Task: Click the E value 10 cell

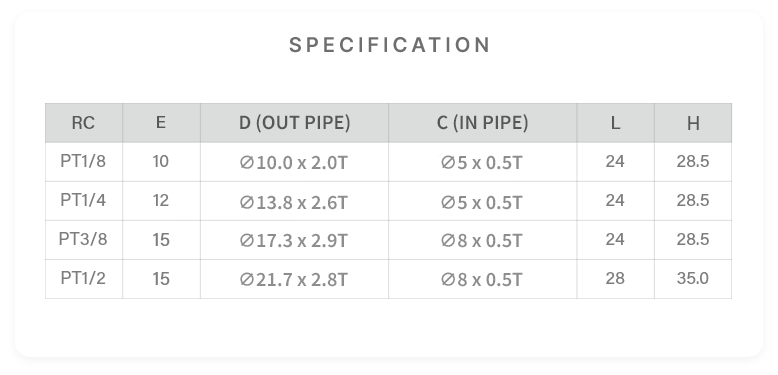Action: [x=161, y=162]
